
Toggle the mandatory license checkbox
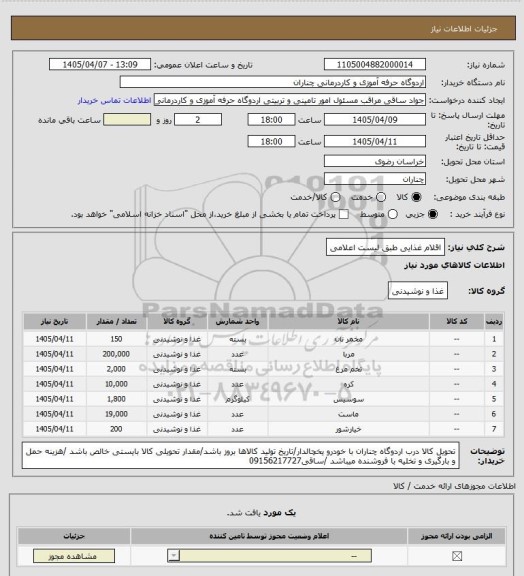coord(457,556)
